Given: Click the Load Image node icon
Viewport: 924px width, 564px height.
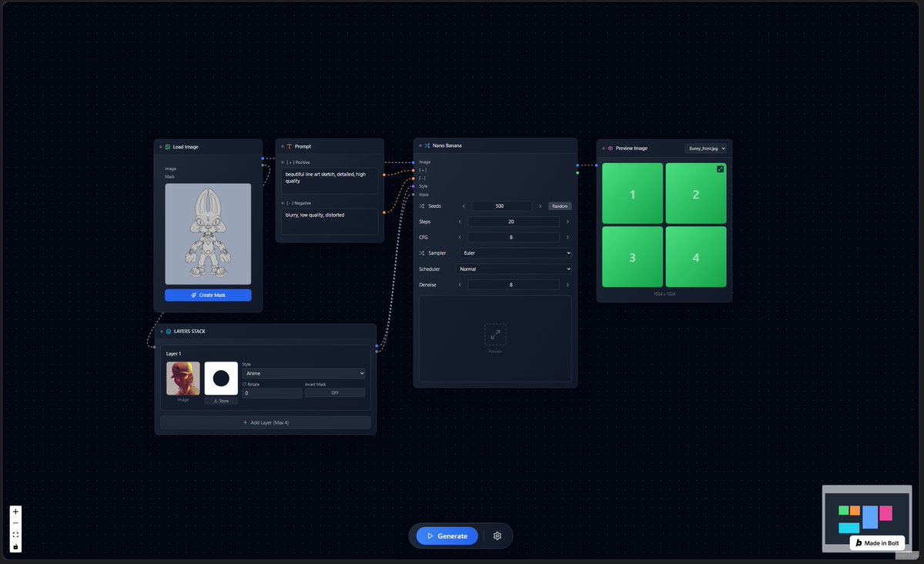Looking at the screenshot, I should (x=167, y=146).
